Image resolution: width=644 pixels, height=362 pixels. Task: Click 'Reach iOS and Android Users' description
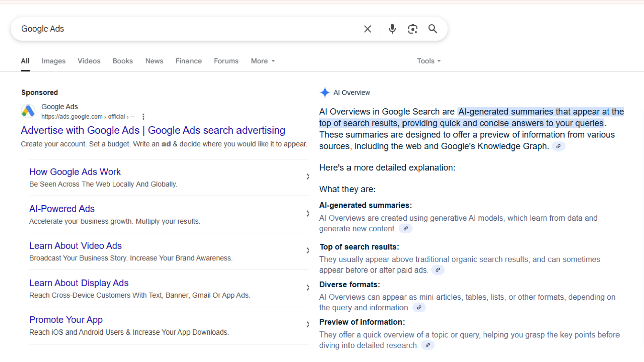tap(129, 332)
